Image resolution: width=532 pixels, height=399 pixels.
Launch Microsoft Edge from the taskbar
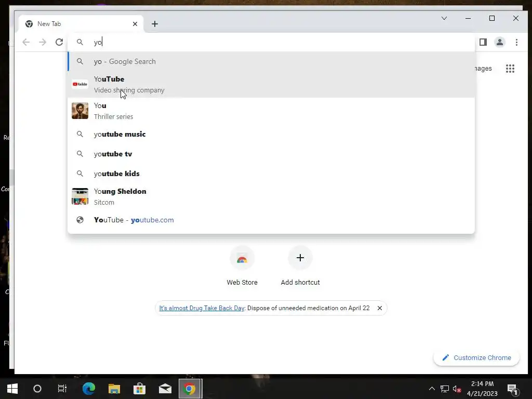click(89, 389)
